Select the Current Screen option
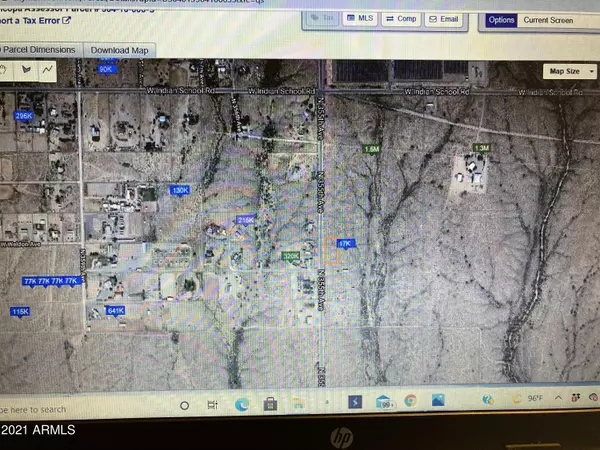600x450 pixels. click(x=548, y=20)
